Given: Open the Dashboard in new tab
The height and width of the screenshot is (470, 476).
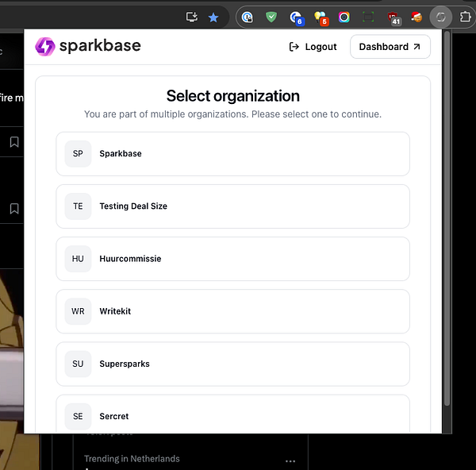Looking at the screenshot, I should 390,47.
